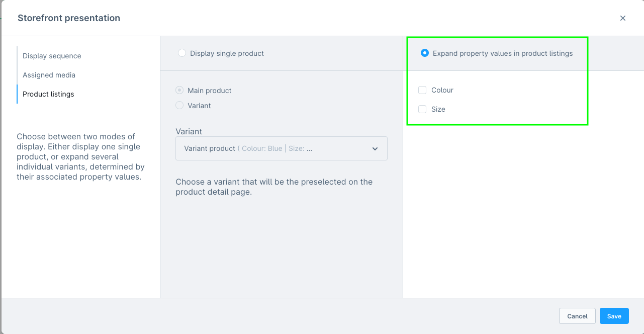
Task: Click the Variant field label above dropdown
Action: [x=189, y=131]
